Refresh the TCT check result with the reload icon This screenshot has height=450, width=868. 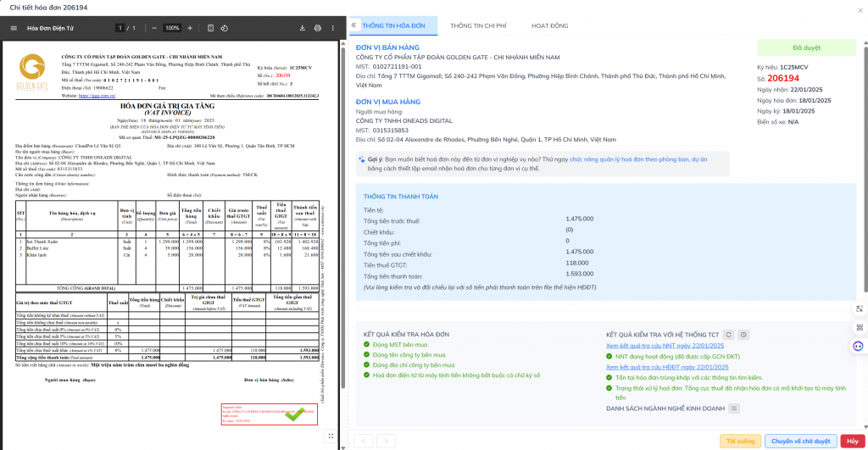tap(728, 335)
